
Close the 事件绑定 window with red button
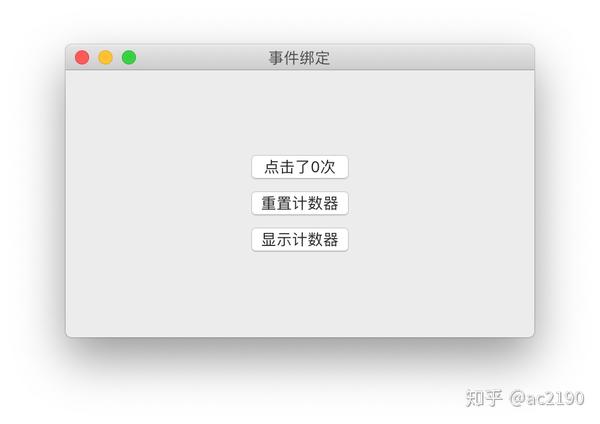[82, 57]
